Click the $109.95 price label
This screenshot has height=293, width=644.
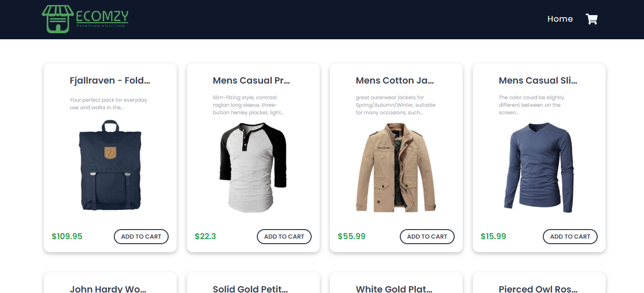67,237
